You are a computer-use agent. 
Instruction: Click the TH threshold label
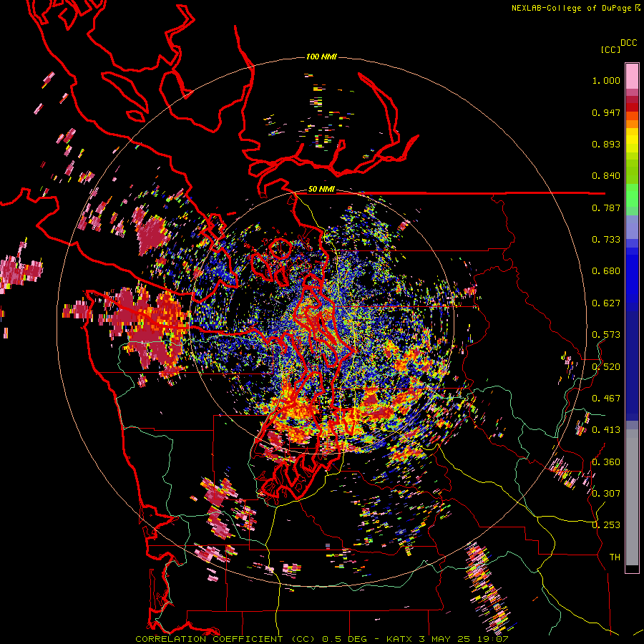pos(615,557)
